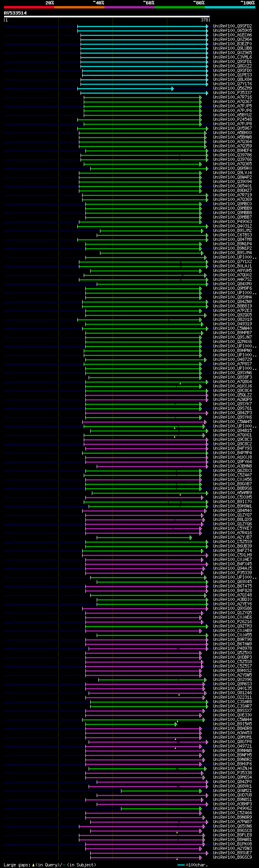The height and width of the screenshot is (868, 259).
Task: Open hit UniRef100_Q0Z964
Action: pos(232,40)
